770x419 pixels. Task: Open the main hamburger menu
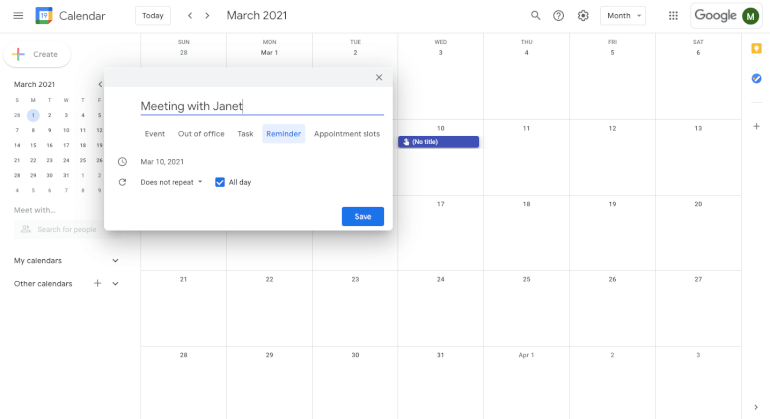(x=18, y=16)
